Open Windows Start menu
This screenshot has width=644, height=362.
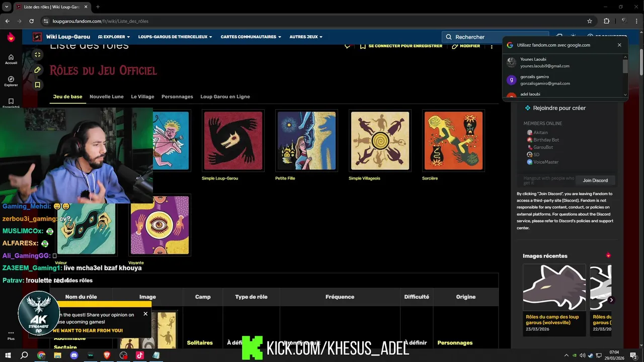click(8, 355)
